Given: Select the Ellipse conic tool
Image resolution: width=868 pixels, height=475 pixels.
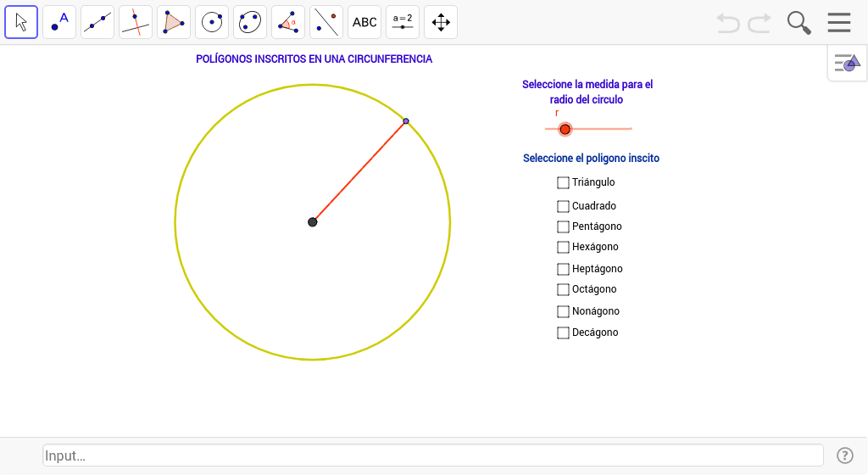Looking at the screenshot, I should (x=250, y=22).
